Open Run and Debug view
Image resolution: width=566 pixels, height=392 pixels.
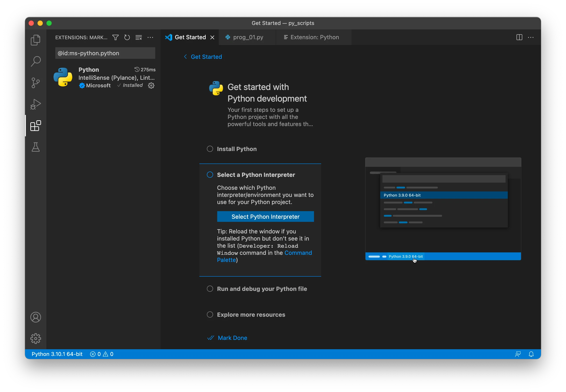(x=35, y=104)
